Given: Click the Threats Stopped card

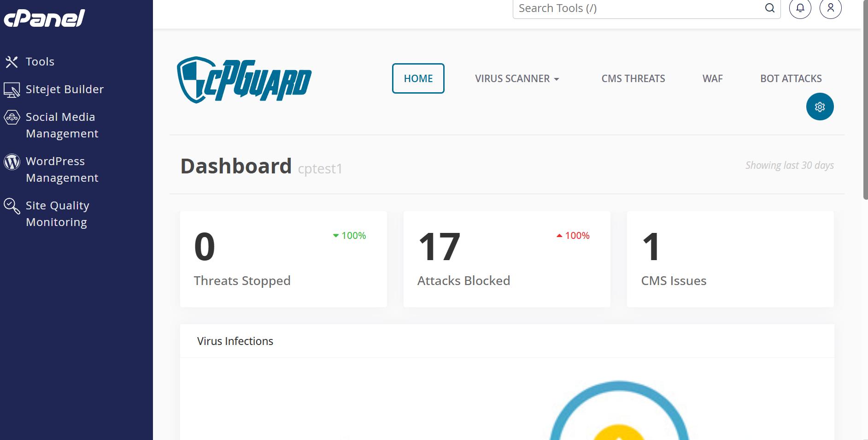Looking at the screenshot, I should pos(283,259).
